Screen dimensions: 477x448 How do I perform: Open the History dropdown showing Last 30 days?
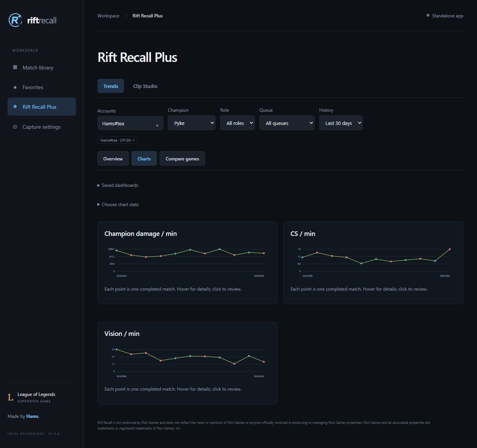pos(341,123)
